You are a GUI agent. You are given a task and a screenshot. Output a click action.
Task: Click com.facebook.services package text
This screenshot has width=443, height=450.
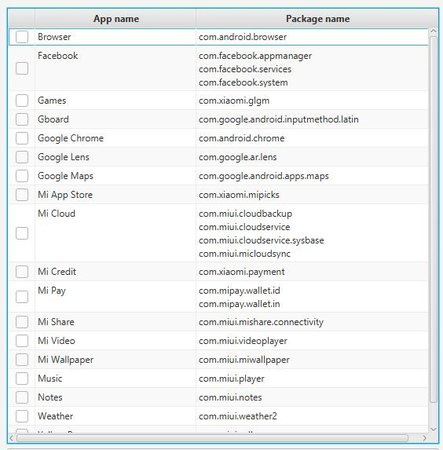[x=245, y=69]
